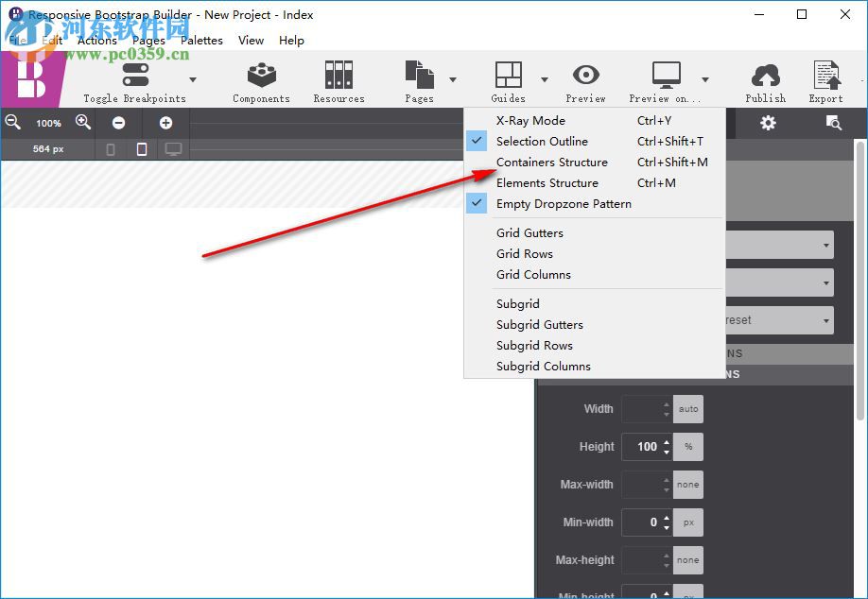Viewport: 868px width, 599px height.
Task: Open the preset dropdown
Action: click(779, 320)
